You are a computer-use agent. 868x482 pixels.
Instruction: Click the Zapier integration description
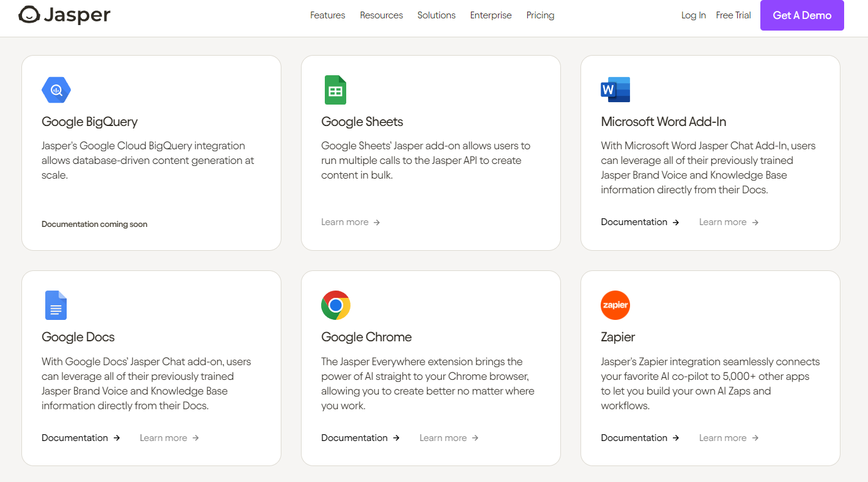710,384
